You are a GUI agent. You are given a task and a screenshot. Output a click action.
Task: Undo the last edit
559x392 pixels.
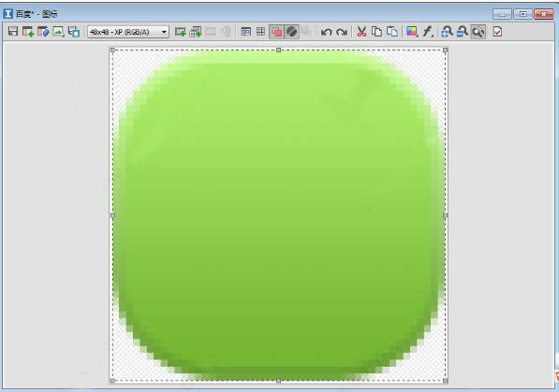pyautogui.click(x=326, y=32)
